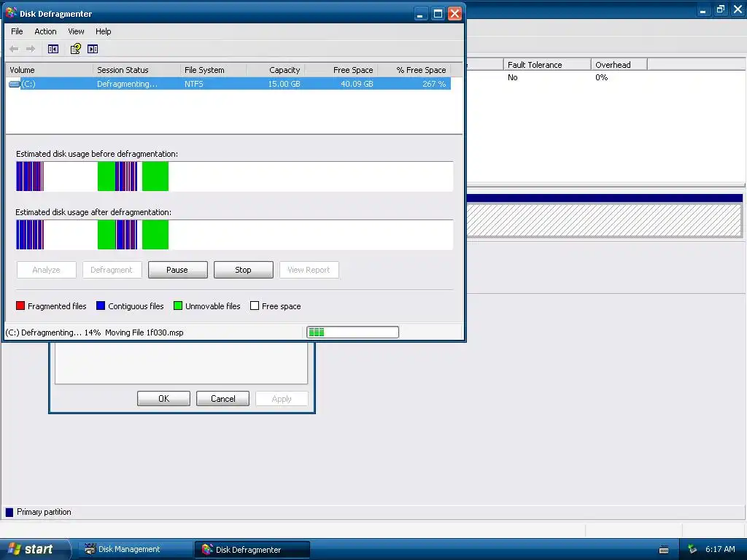Select the C: drive volume icon
The height and width of the screenshot is (560, 747).
point(15,84)
